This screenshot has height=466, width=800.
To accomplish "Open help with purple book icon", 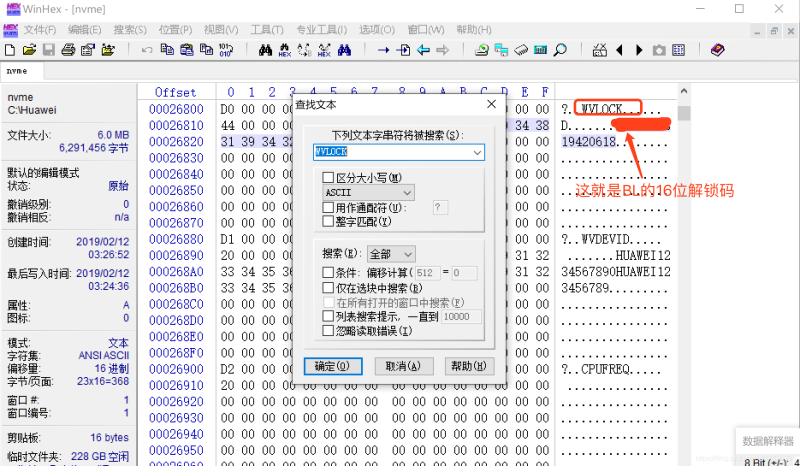I will click(x=718, y=50).
